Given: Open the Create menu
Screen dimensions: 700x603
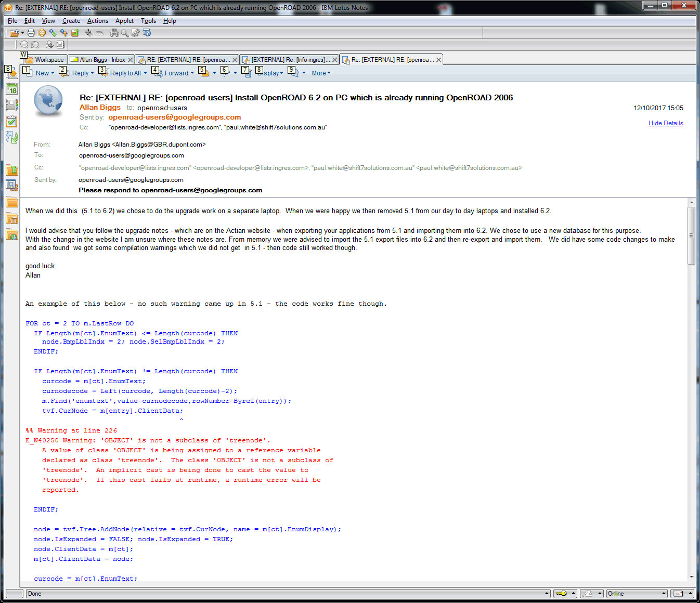Looking at the screenshot, I should point(71,21).
